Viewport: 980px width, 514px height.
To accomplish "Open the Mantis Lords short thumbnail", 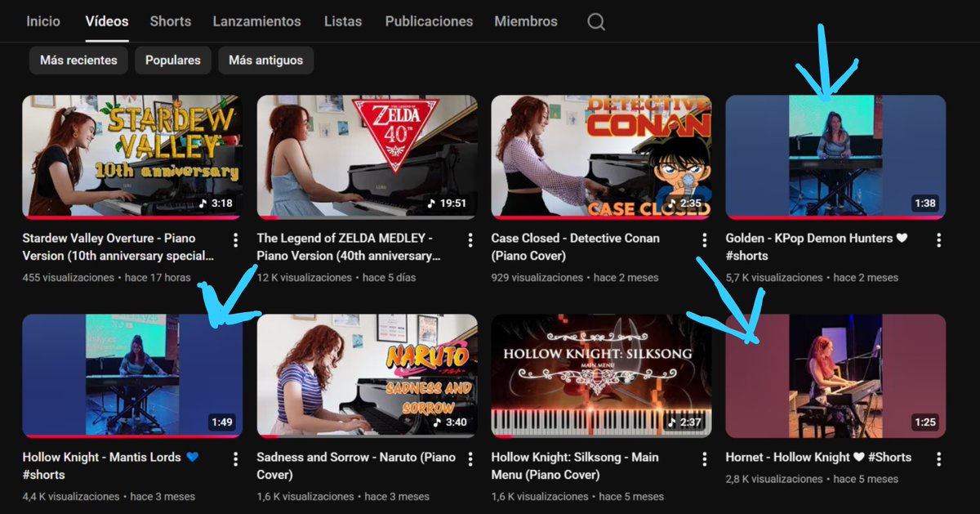I will pos(132,376).
